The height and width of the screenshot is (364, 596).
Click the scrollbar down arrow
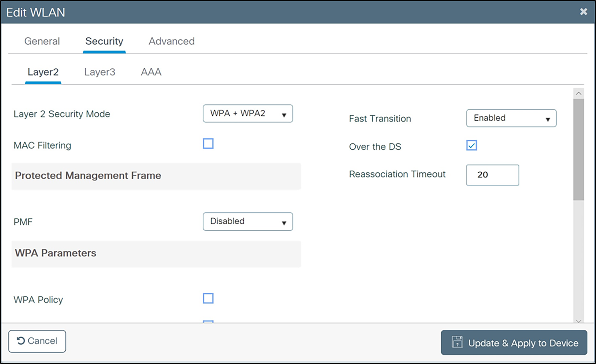[578, 321]
